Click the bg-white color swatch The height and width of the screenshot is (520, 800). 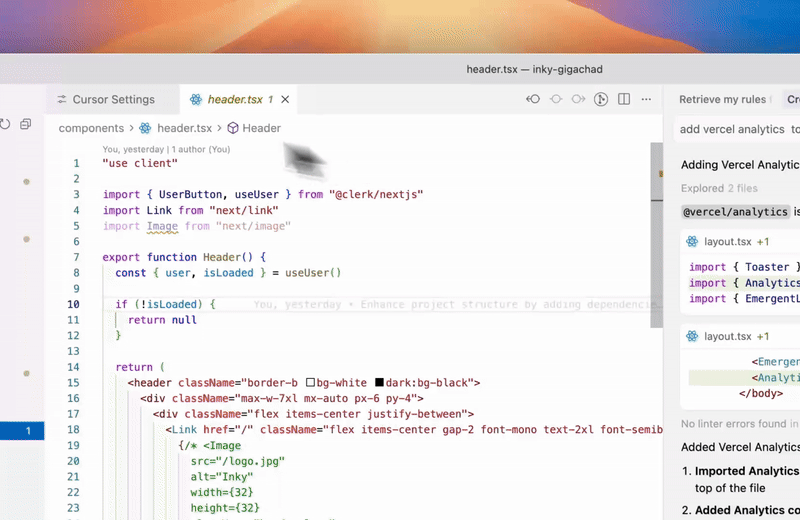310,382
